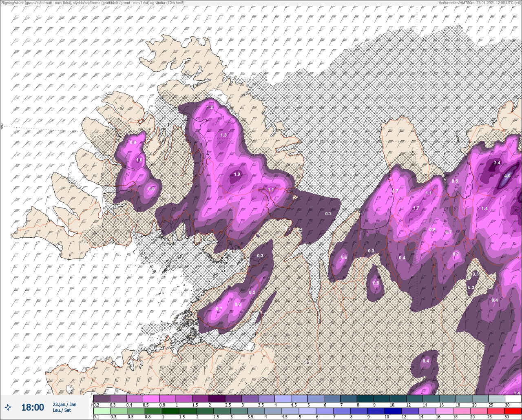Viewport: 522px width, 420px height.
Task: Click the 1.6 value on the western peninsula
Action: [x=139, y=160]
